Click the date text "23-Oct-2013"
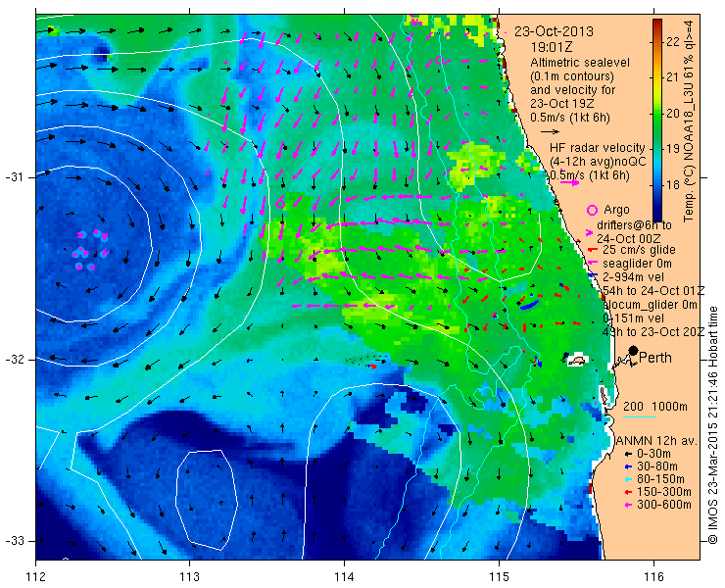The height and width of the screenshot is (588, 725). tap(554, 31)
